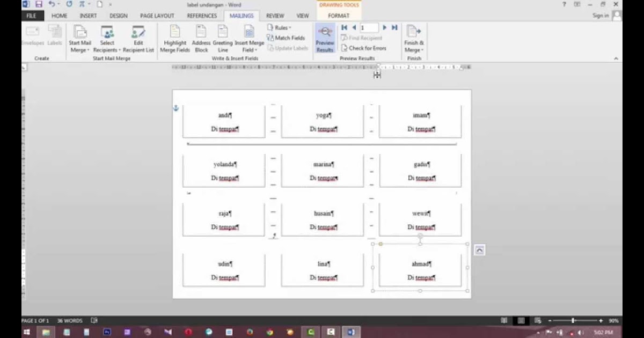Image resolution: width=644 pixels, height=338 pixels.
Task: Click the name yolanda in label
Action: click(223, 165)
